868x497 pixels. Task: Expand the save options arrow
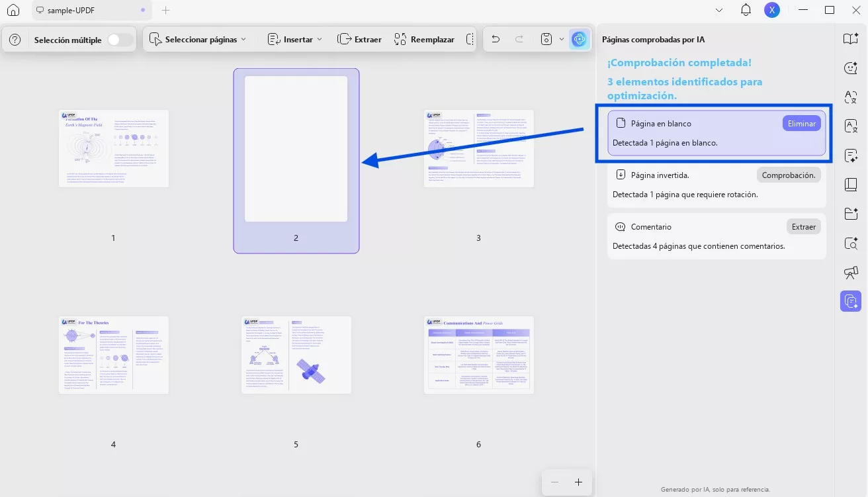coord(562,40)
